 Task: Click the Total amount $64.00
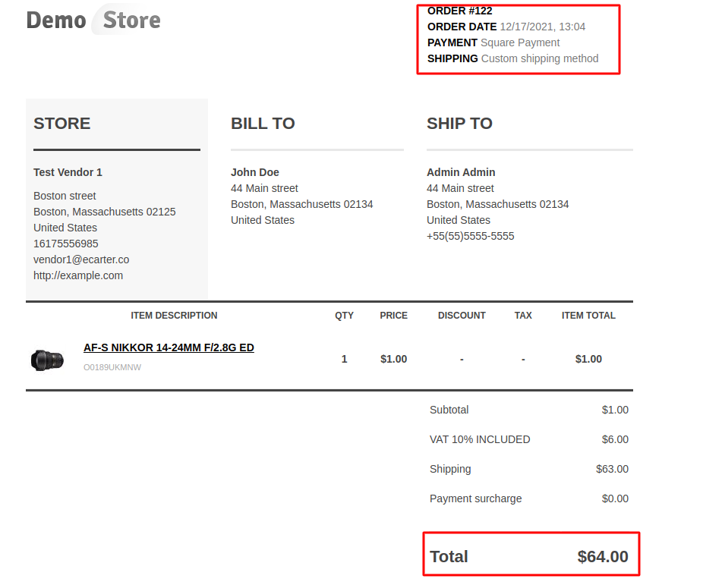coord(603,557)
